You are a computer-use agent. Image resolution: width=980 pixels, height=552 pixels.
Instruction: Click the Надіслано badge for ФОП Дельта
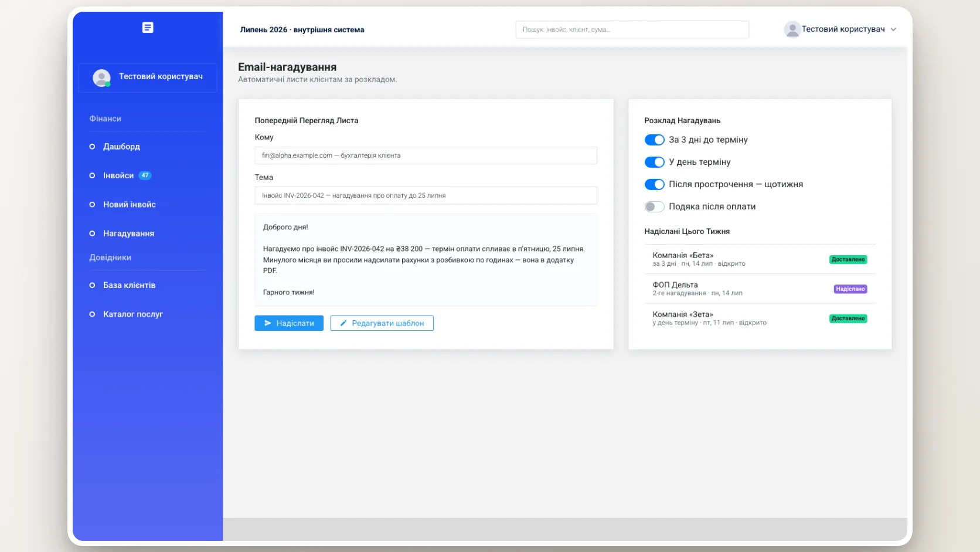tap(850, 289)
